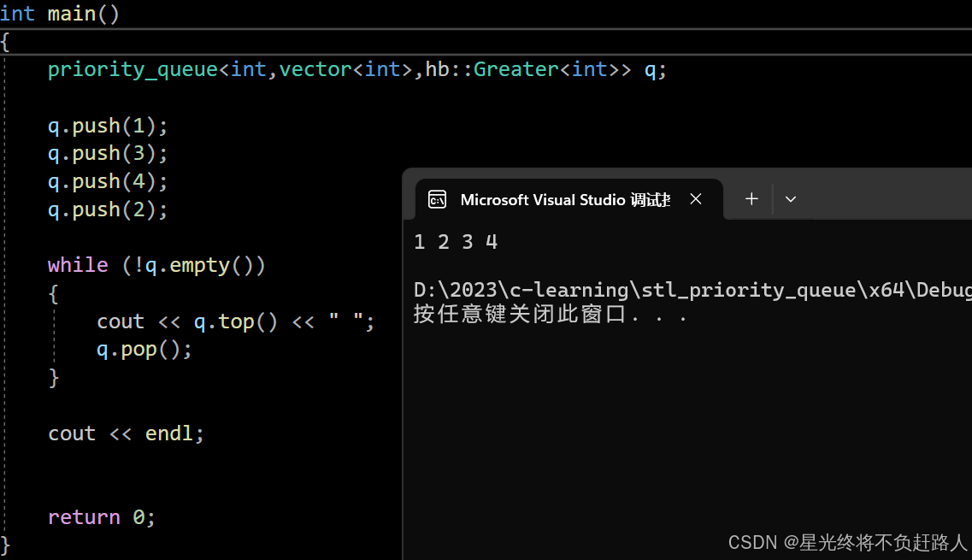Click the q.pop(); code line
The width and height of the screenshot is (972, 560).
click(144, 350)
